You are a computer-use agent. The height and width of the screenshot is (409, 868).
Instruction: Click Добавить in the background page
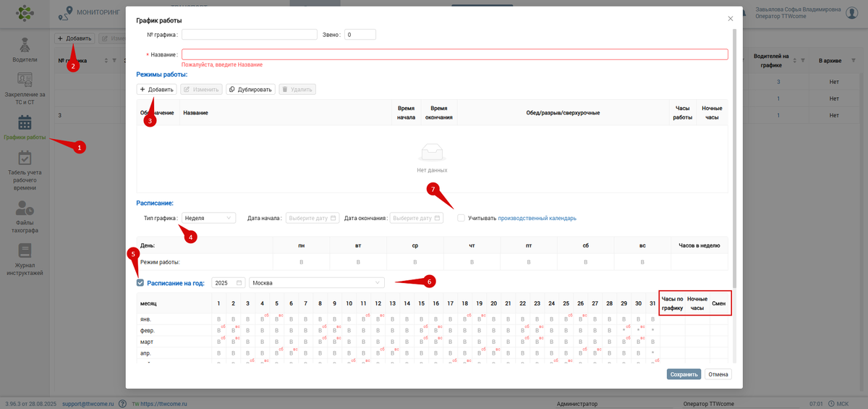(x=75, y=38)
